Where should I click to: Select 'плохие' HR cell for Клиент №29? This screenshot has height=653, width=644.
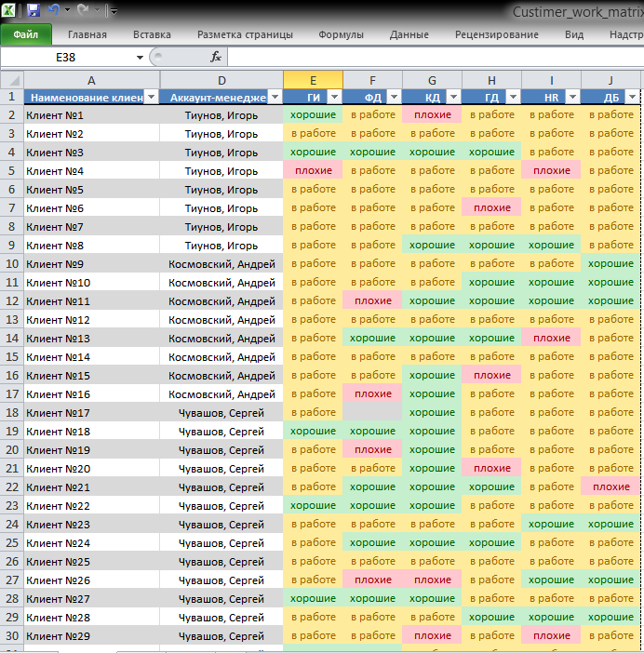[x=552, y=636]
